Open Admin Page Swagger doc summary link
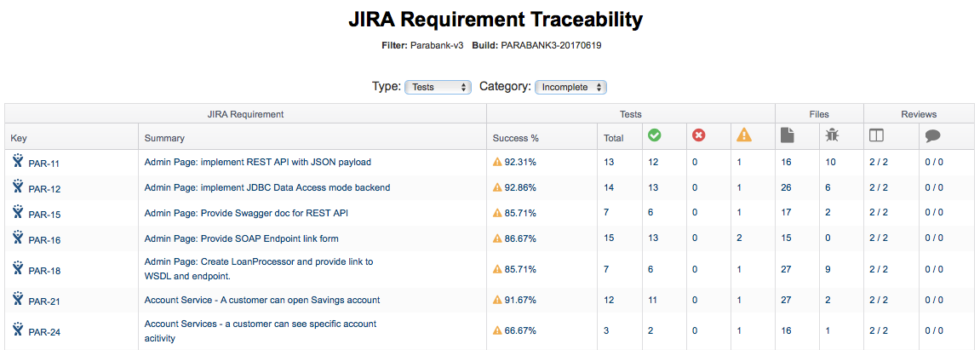Viewport: 980px width, 350px height. click(246, 213)
